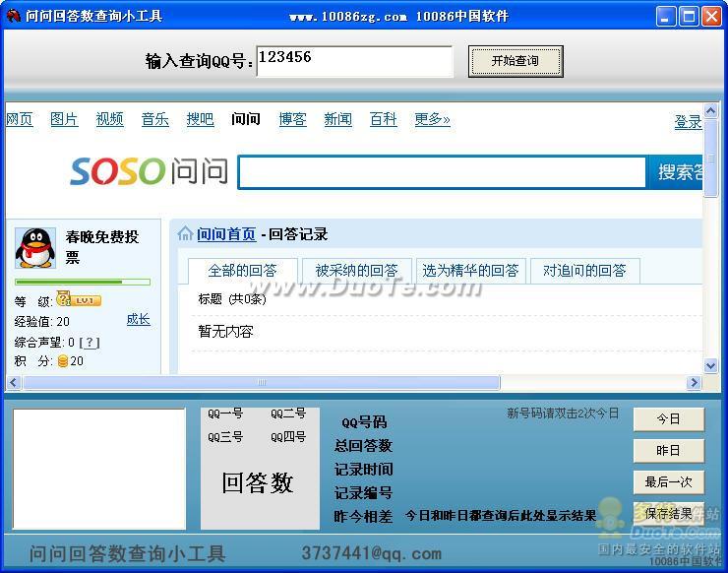Viewport: 728px width, 573px height.
Task: Open the 百科 navigation link
Action: point(383,119)
